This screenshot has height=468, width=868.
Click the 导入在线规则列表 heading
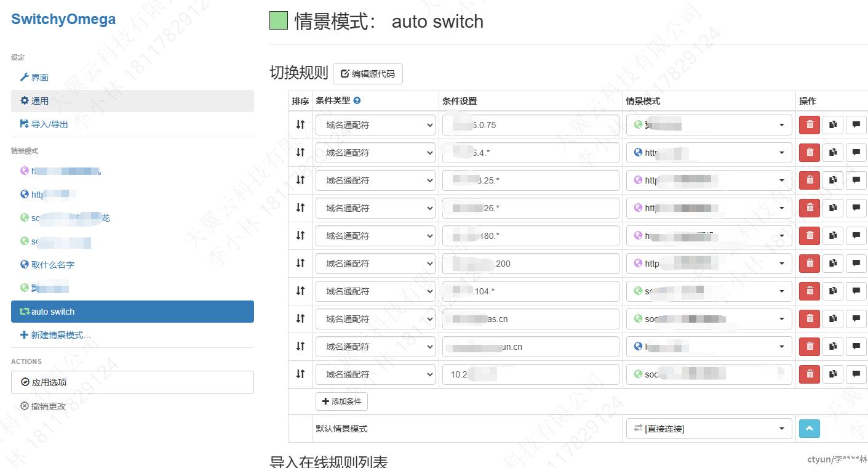click(328, 462)
